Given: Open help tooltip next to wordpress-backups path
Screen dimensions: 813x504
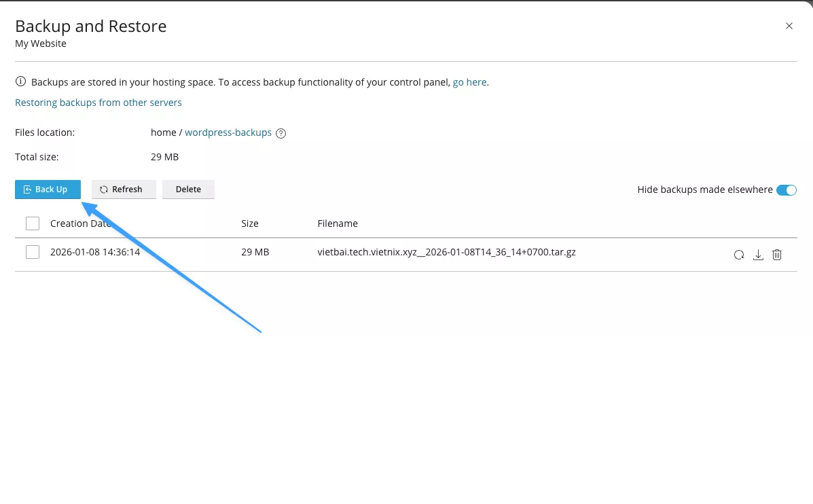Looking at the screenshot, I should click(x=281, y=132).
